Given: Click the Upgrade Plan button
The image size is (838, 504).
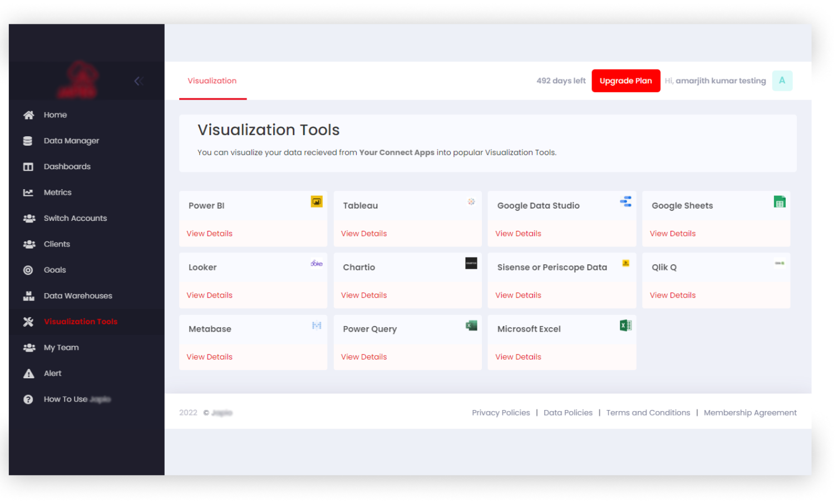Looking at the screenshot, I should [625, 81].
